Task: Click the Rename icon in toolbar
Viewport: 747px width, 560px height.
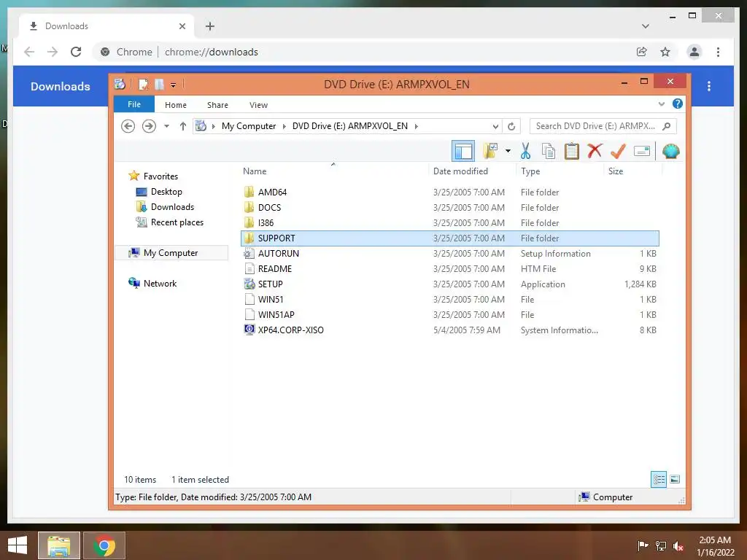Action: click(x=642, y=152)
